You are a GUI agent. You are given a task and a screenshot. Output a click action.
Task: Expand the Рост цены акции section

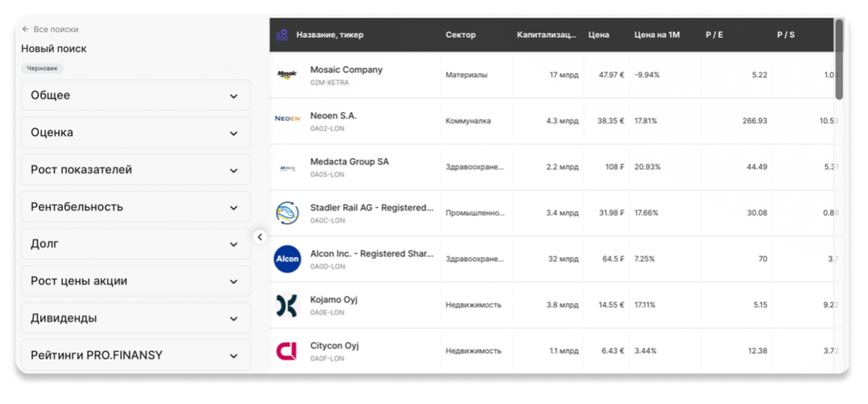[136, 281]
